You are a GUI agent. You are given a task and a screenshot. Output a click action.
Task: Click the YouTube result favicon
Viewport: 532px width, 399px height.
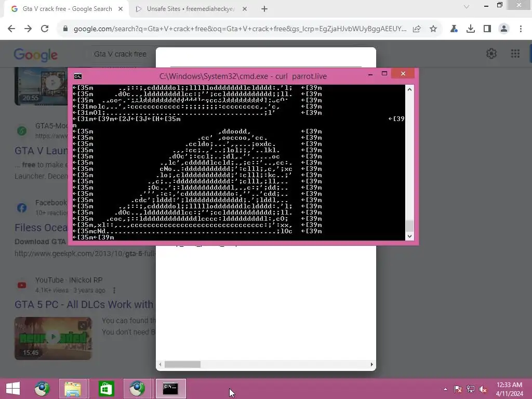(x=22, y=285)
